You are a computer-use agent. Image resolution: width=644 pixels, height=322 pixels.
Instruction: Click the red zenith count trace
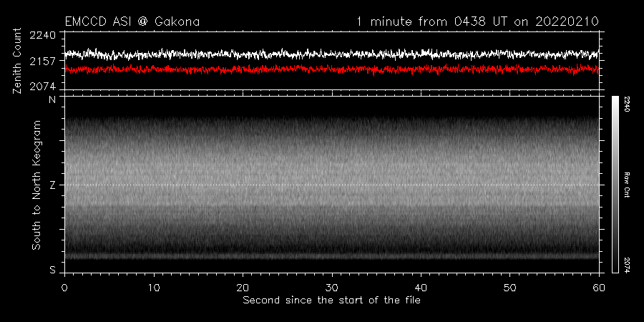(332, 69)
